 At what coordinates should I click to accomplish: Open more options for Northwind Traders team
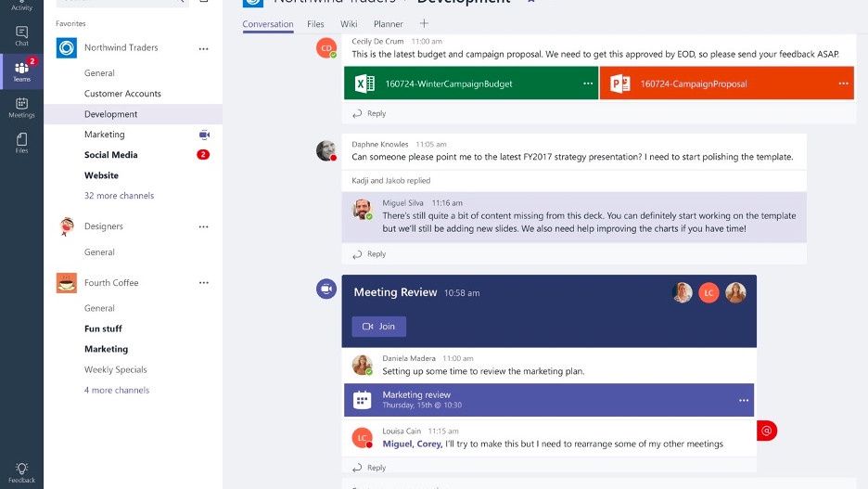[204, 49]
